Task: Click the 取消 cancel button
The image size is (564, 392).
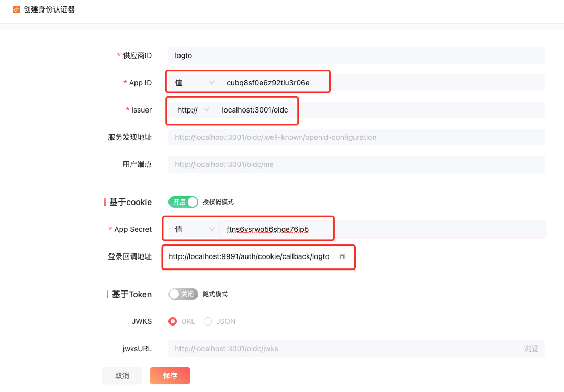Action: pyautogui.click(x=122, y=376)
